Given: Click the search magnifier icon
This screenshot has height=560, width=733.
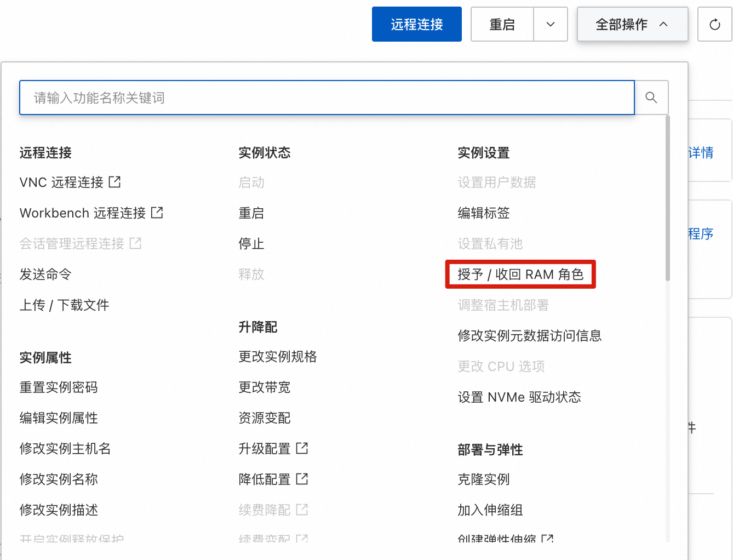Looking at the screenshot, I should coord(651,98).
